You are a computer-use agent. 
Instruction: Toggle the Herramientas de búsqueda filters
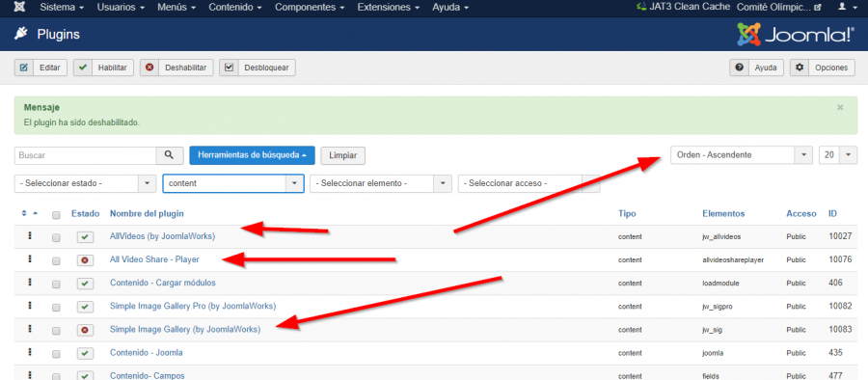pos(252,155)
